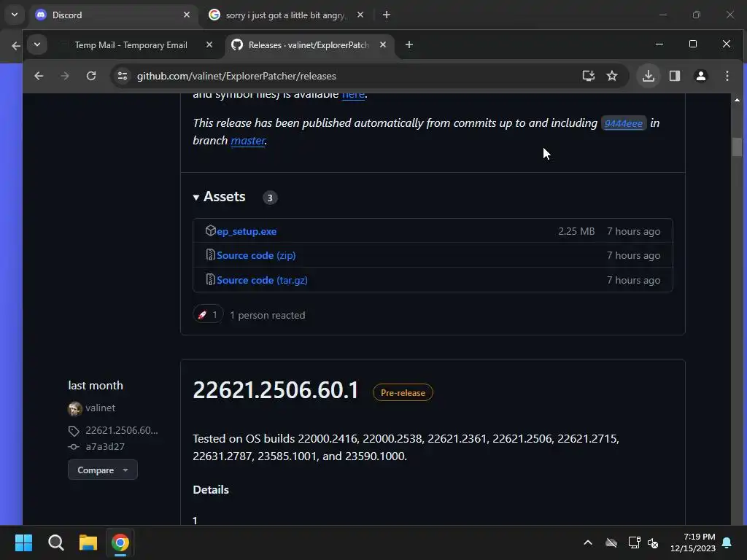Screen dimensions: 747x560
Task: Click the rocket reaction button
Action: coord(208,314)
